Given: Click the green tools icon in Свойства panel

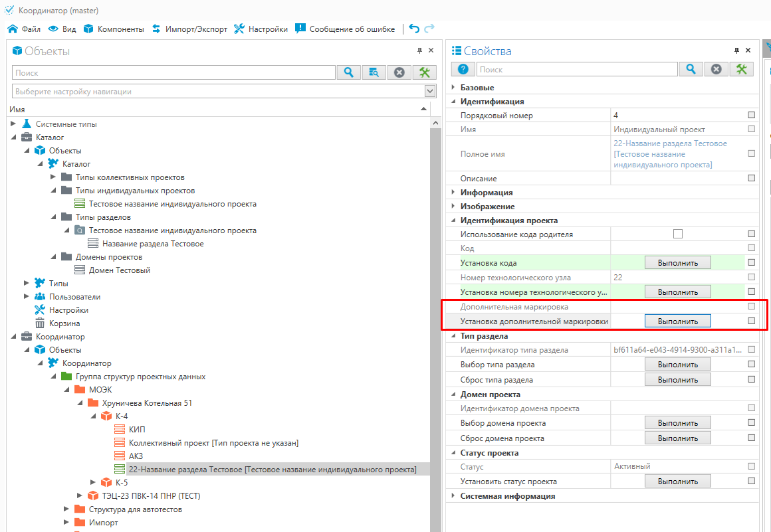Looking at the screenshot, I should click(x=741, y=69).
